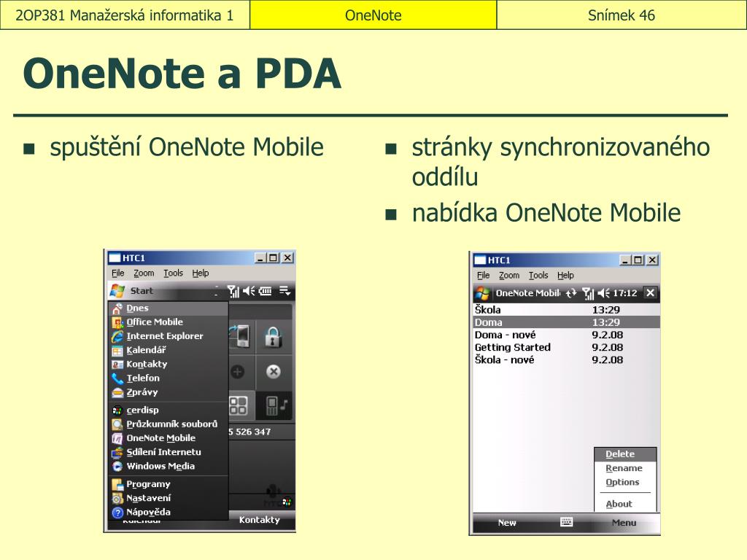
Task: Click the round X icon on home screen
Action: click(274, 371)
